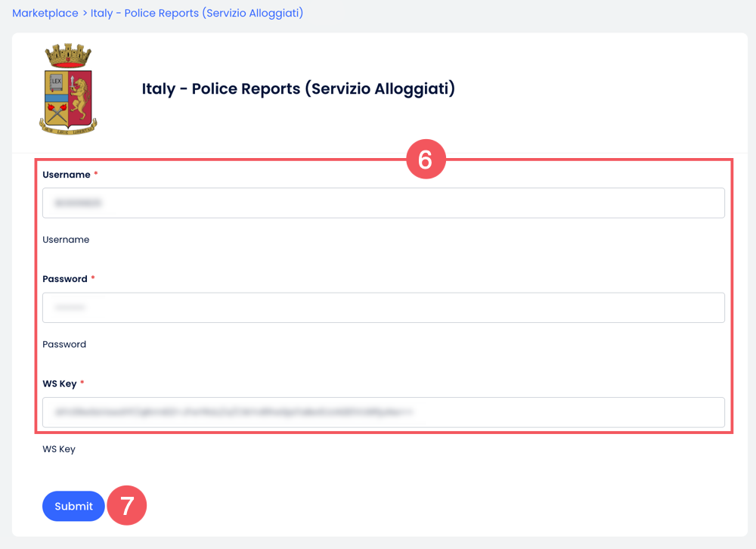
Task: Click the bold Username field label
Action: [x=67, y=175]
